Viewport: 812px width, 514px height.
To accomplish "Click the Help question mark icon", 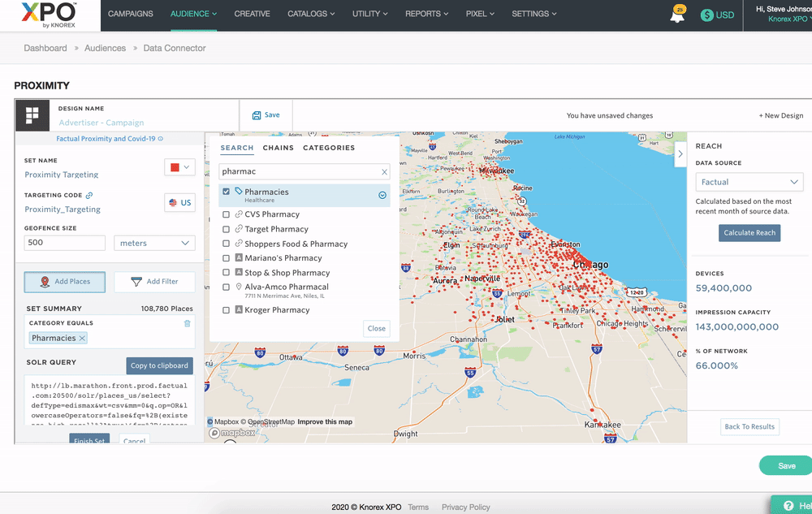I will coord(788,506).
